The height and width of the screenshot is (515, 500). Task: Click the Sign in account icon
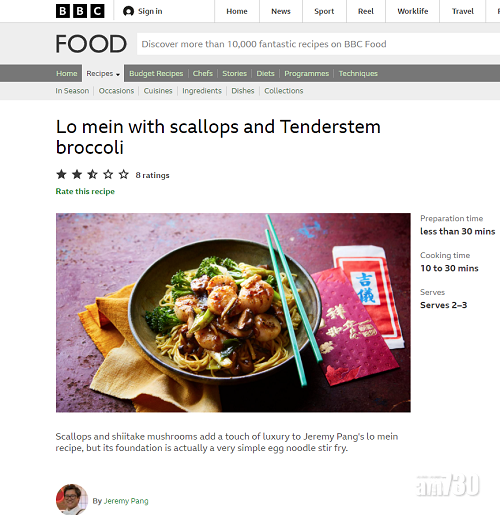point(128,11)
